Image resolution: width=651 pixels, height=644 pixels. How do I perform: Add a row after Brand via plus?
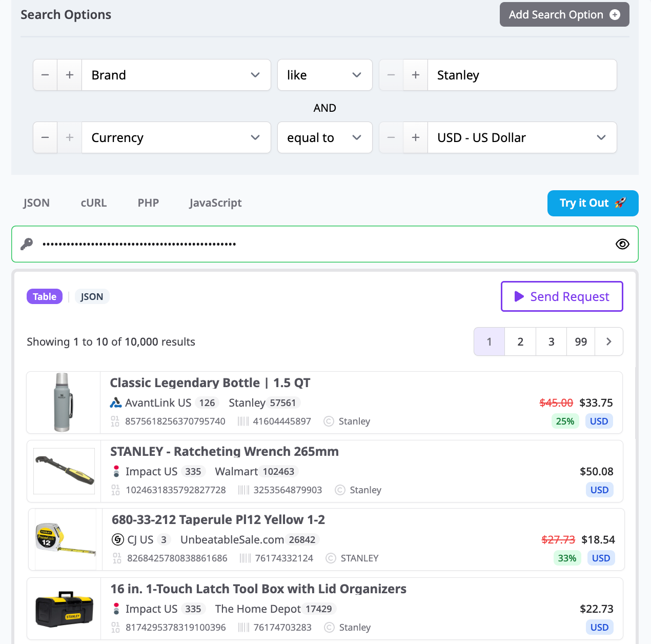[70, 75]
